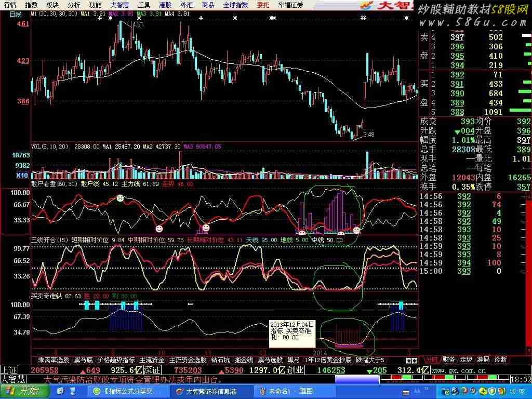Click the 买卖奇准纵 indicator title
This screenshot has width=532, height=399.
(x=46, y=296)
